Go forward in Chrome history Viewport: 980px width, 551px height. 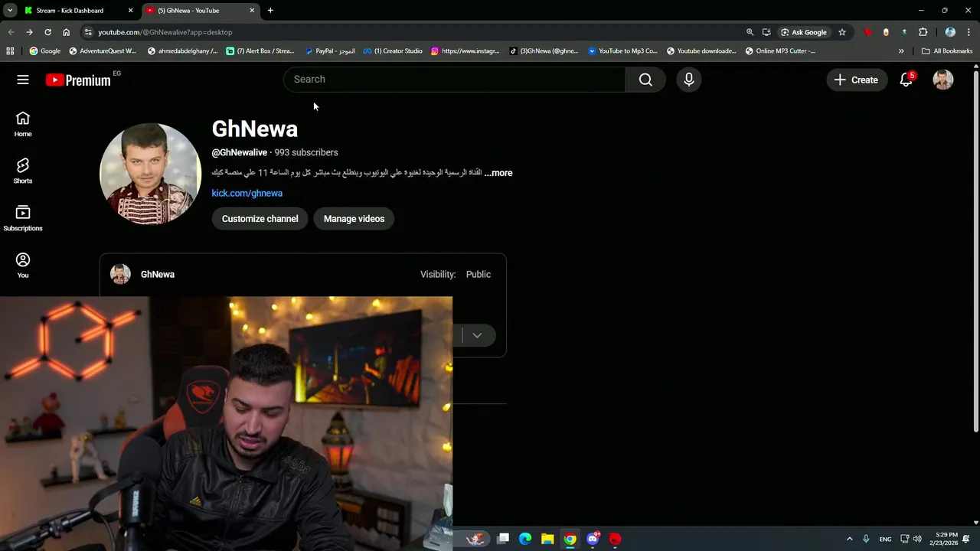point(29,32)
